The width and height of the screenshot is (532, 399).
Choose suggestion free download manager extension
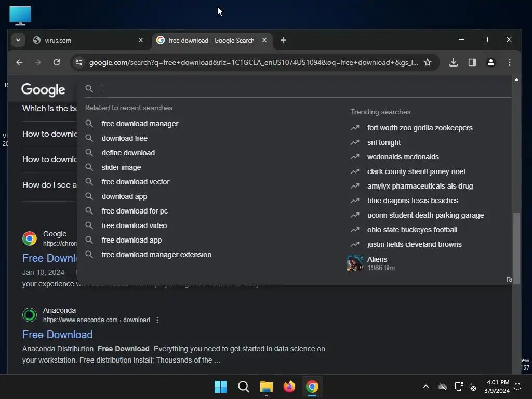[x=156, y=255]
